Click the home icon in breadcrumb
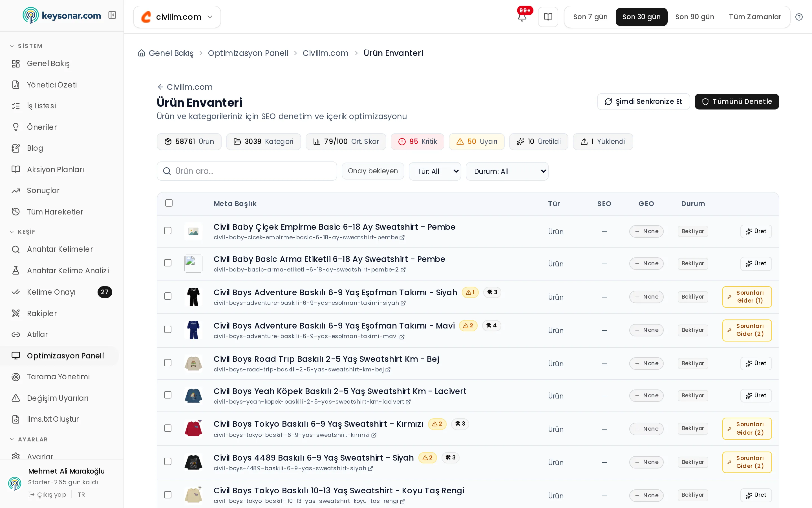The image size is (812, 508). tap(142, 53)
